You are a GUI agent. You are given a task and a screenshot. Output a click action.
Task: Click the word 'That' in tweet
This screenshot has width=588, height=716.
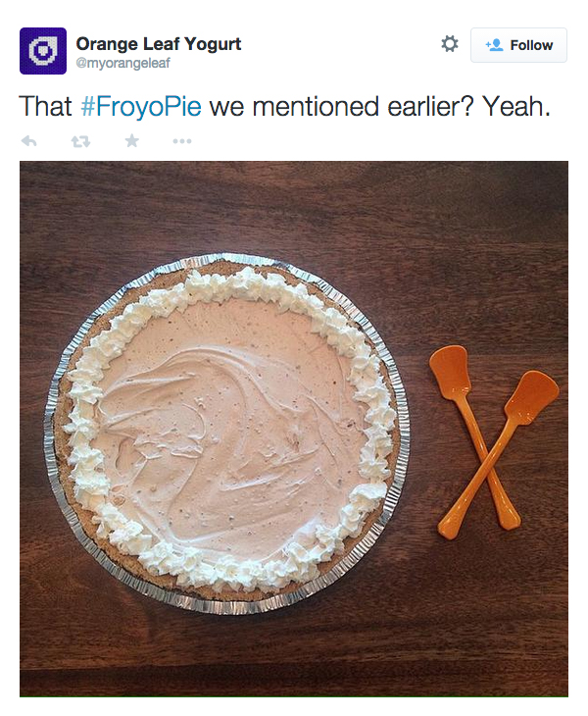point(45,106)
